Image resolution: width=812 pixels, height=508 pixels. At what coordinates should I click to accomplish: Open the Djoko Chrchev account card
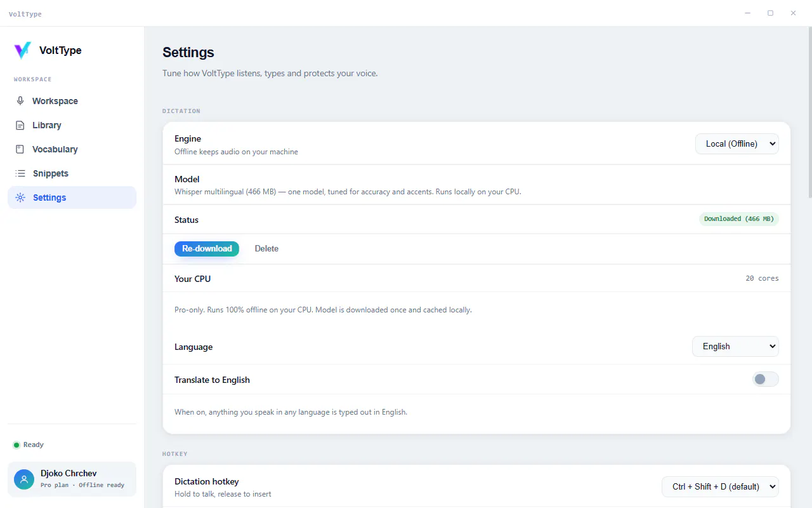tap(72, 479)
